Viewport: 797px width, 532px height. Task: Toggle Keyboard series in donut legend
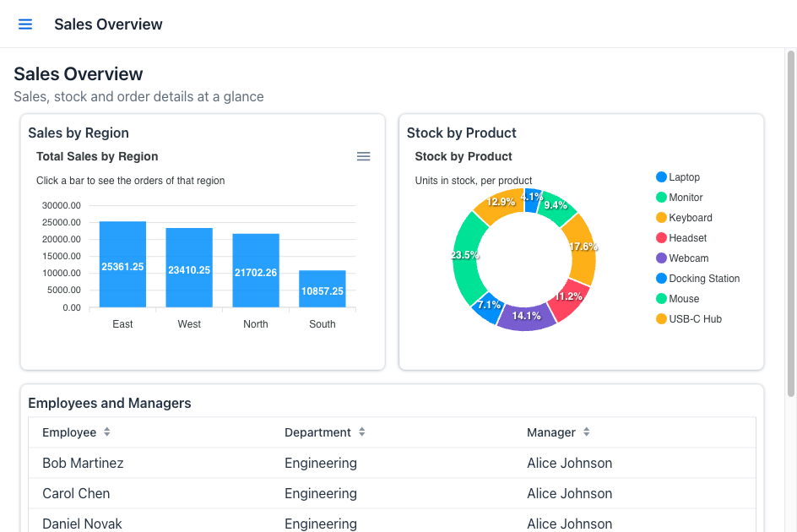point(684,218)
